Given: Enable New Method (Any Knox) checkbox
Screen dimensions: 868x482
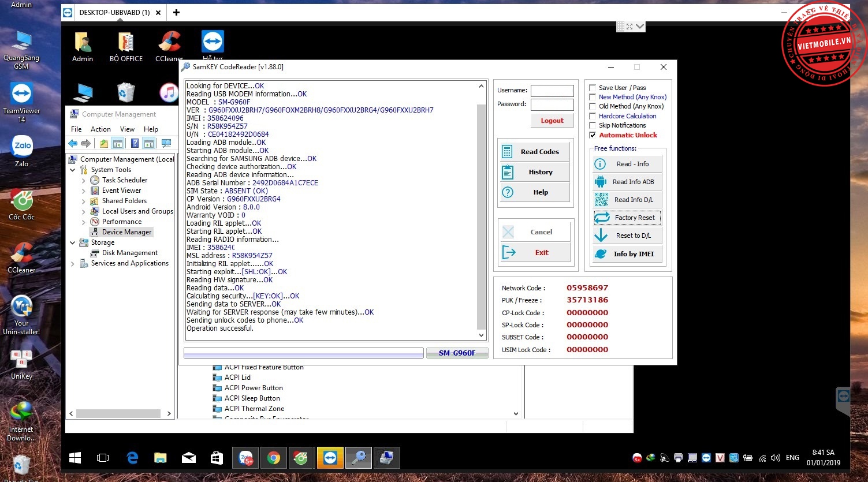Looking at the screenshot, I should tap(593, 97).
